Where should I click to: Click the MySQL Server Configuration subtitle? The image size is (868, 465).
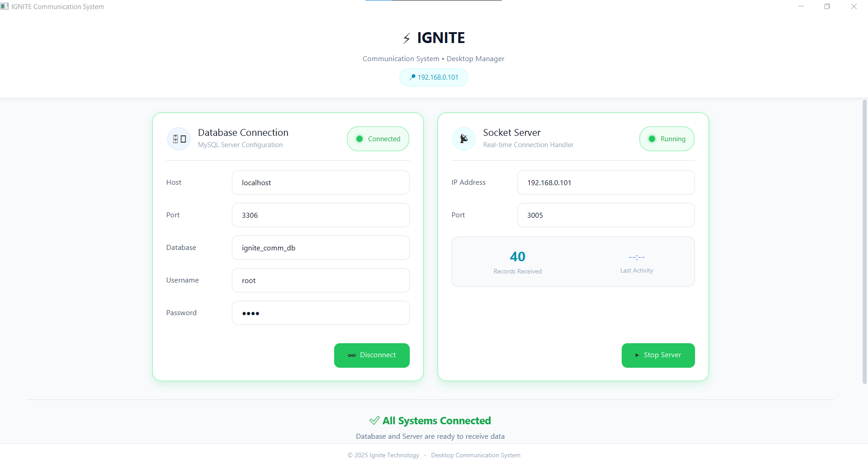point(240,145)
